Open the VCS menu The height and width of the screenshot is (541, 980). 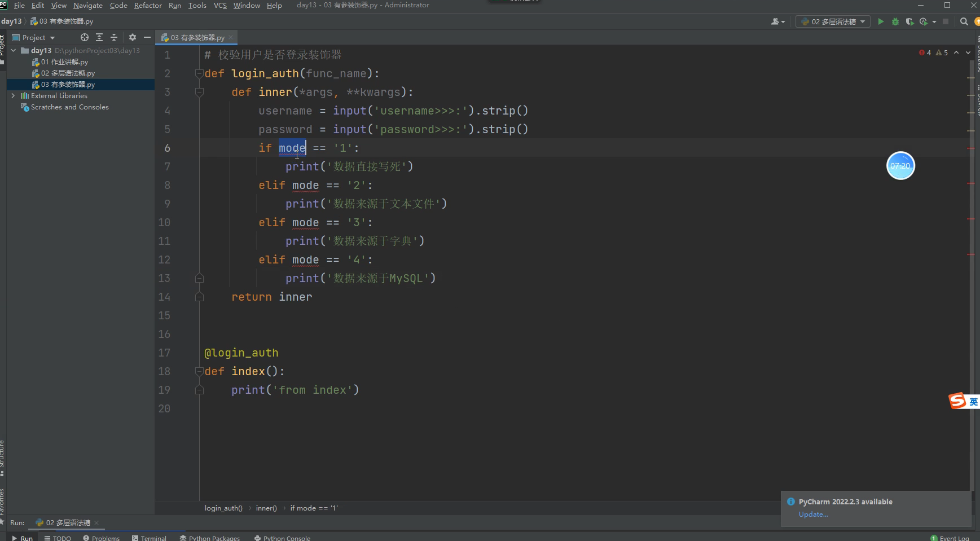220,5
